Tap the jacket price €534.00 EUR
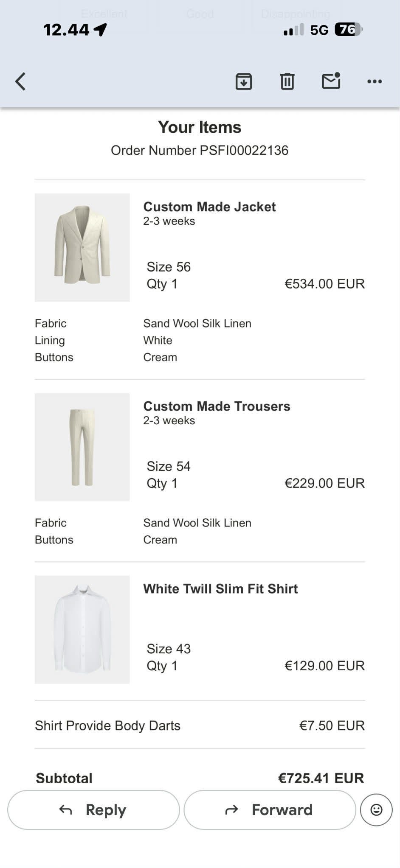Image resolution: width=400 pixels, height=868 pixels. [x=324, y=283]
